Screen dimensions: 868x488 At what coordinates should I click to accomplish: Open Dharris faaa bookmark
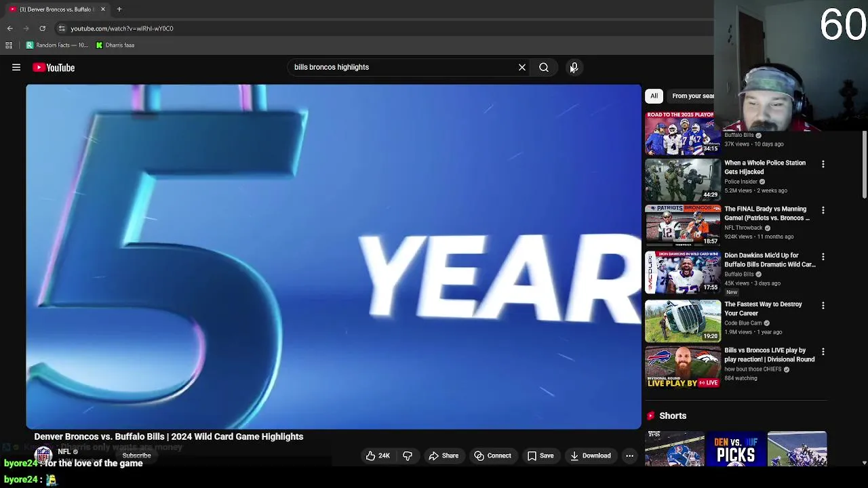click(x=115, y=45)
